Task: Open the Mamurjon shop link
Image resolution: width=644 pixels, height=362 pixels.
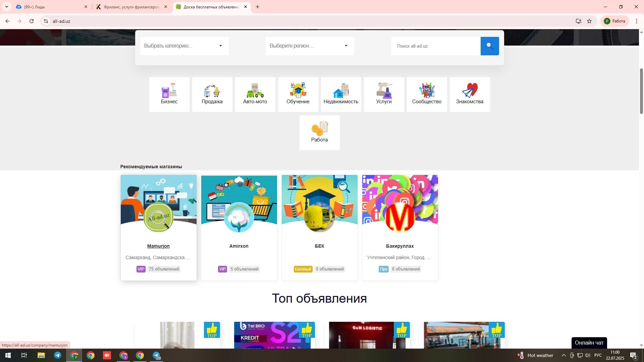Action: tap(158, 246)
